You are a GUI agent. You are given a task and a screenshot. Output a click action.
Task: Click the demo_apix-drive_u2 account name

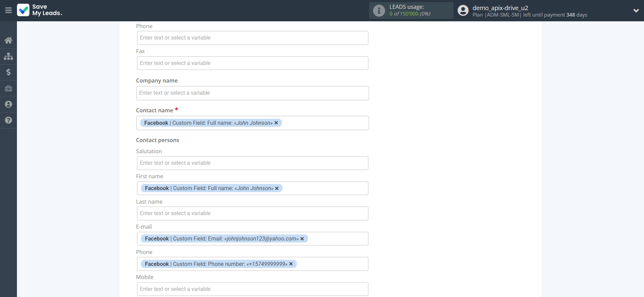500,8
